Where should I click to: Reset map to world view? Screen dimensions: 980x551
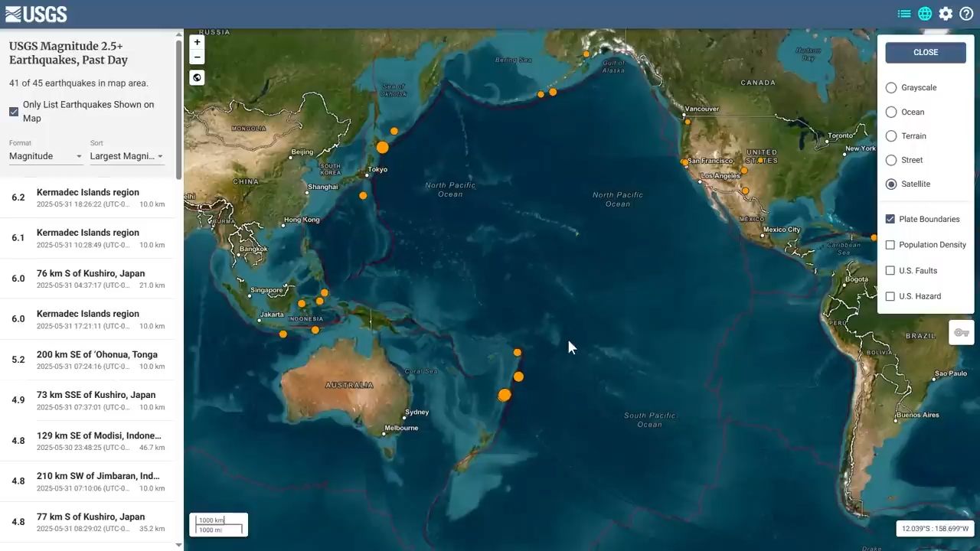click(x=197, y=77)
